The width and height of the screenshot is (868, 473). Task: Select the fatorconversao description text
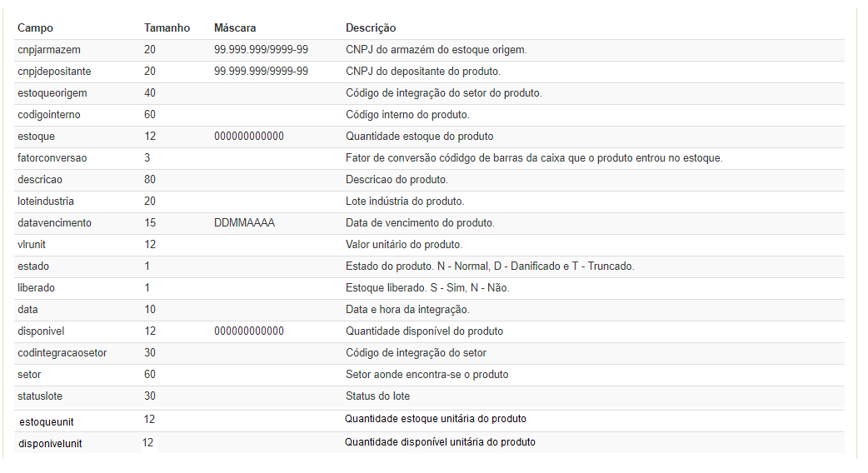point(534,158)
